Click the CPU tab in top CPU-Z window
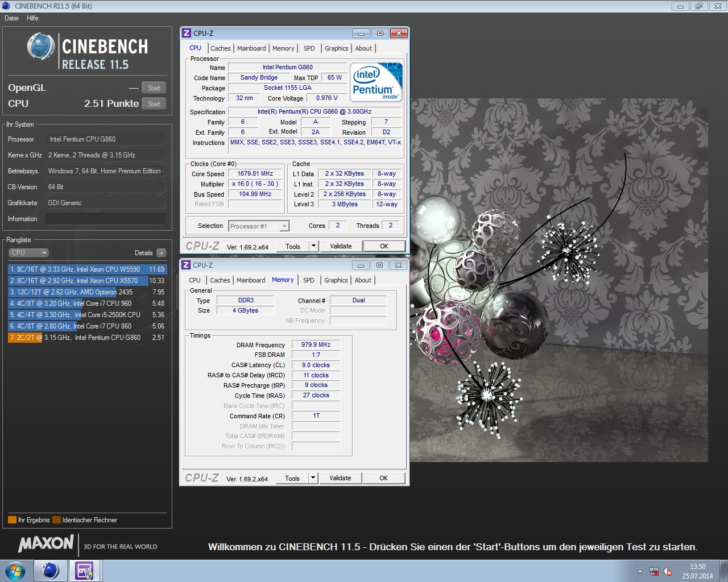 [195, 48]
